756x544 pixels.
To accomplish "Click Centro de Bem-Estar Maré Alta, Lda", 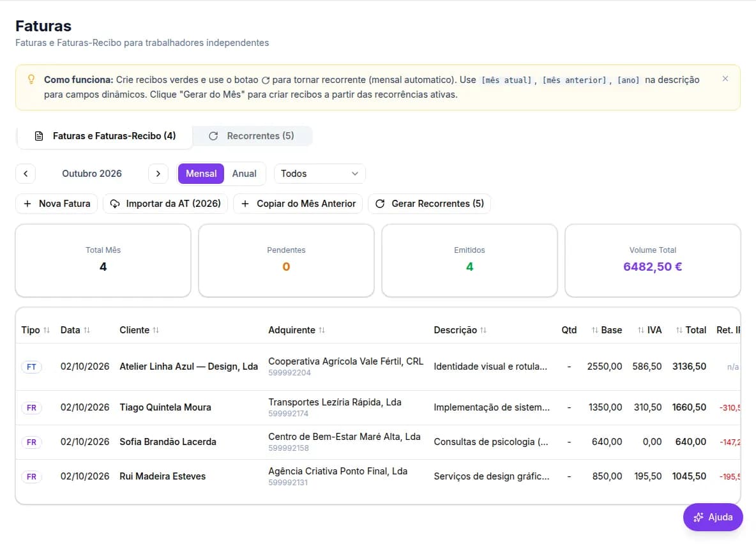I will point(344,437).
